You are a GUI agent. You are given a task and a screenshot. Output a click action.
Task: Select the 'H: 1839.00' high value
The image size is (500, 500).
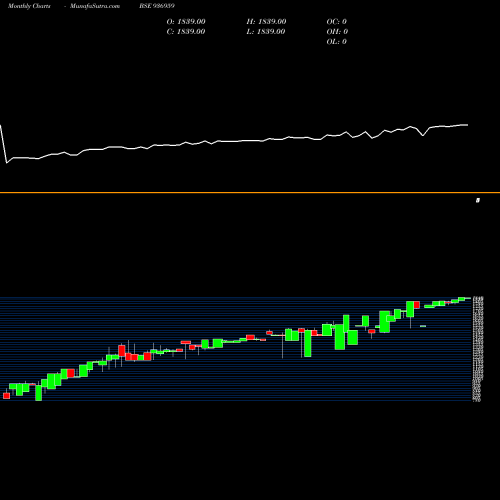coord(266,22)
